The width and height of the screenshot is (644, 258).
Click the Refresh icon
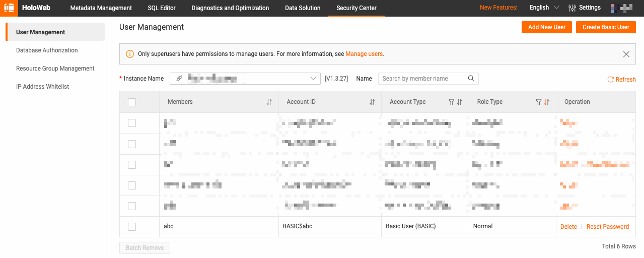(x=611, y=80)
